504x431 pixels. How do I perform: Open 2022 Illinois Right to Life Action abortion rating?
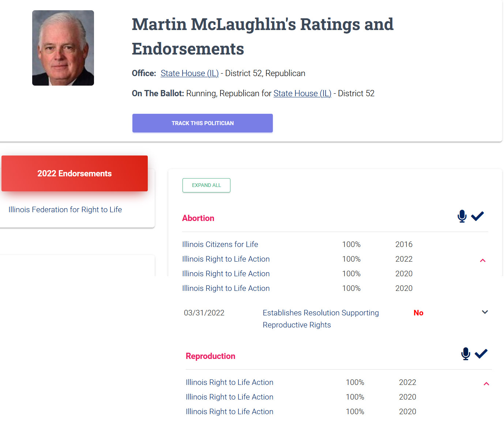[x=226, y=259]
